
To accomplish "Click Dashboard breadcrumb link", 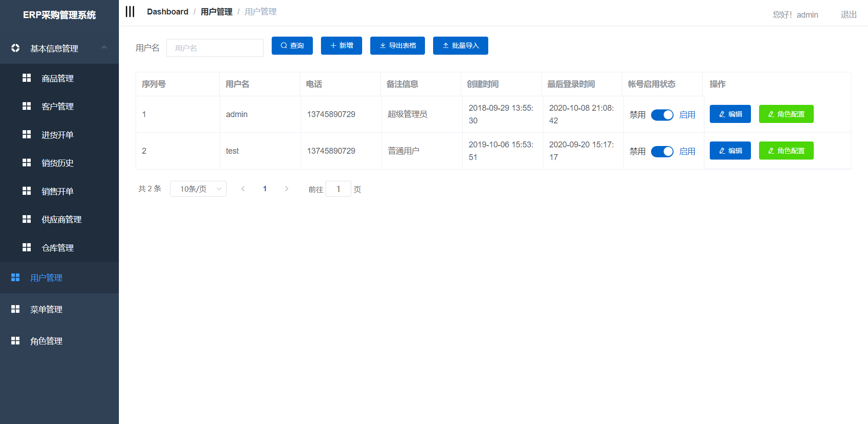I will 168,12.
